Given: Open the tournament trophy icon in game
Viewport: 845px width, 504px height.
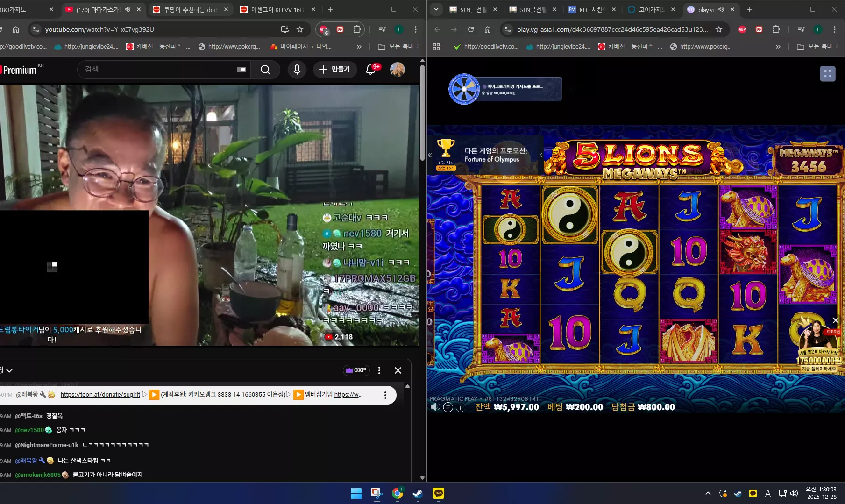Looking at the screenshot, I should 446,149.
